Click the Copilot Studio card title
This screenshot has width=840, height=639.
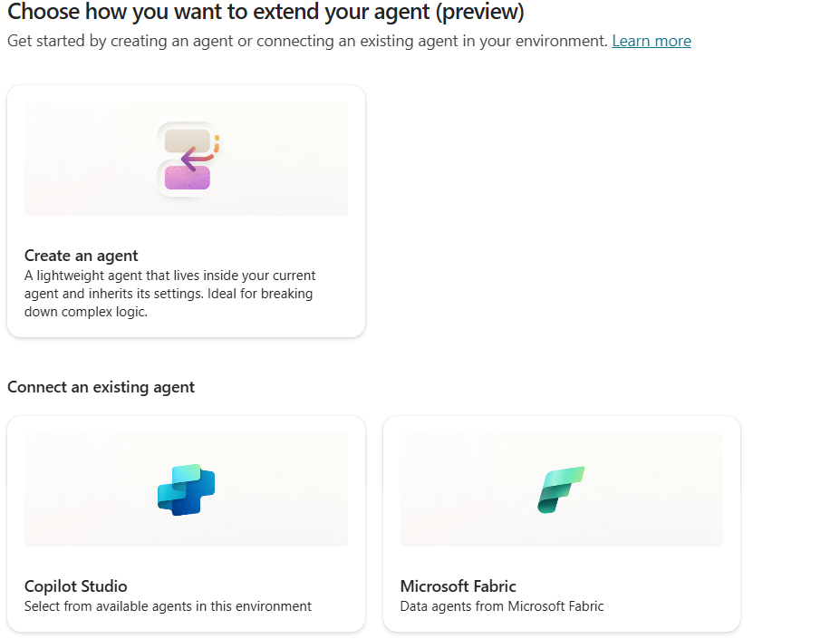(75, 586)
